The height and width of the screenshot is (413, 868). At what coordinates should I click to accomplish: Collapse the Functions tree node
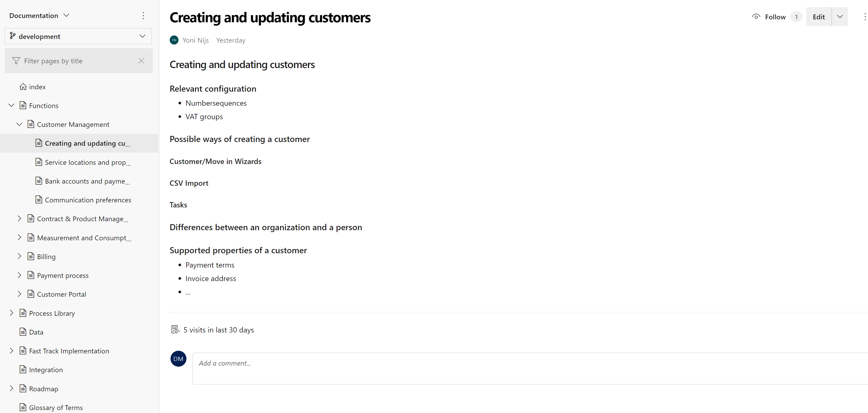pos(11,105)
